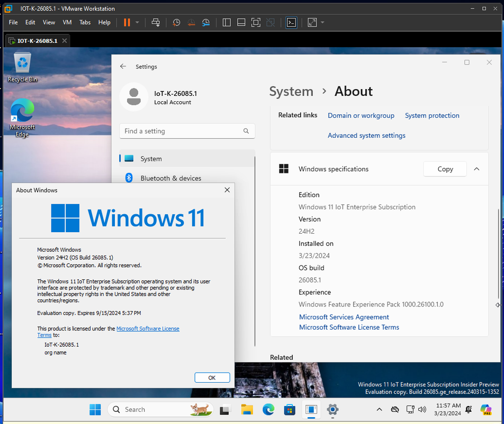Open Microsoft Software License link in About Windows
Screen dimensions: 504x424
148,329
